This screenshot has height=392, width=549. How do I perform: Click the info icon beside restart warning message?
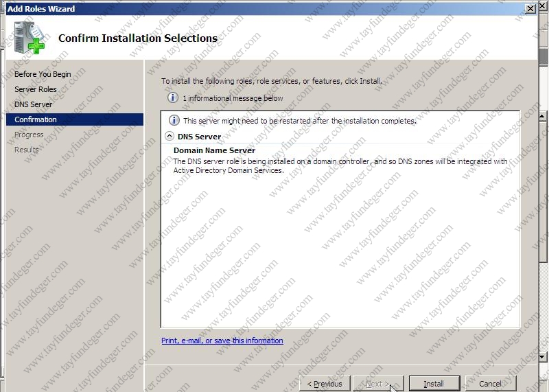pos(174,121)
